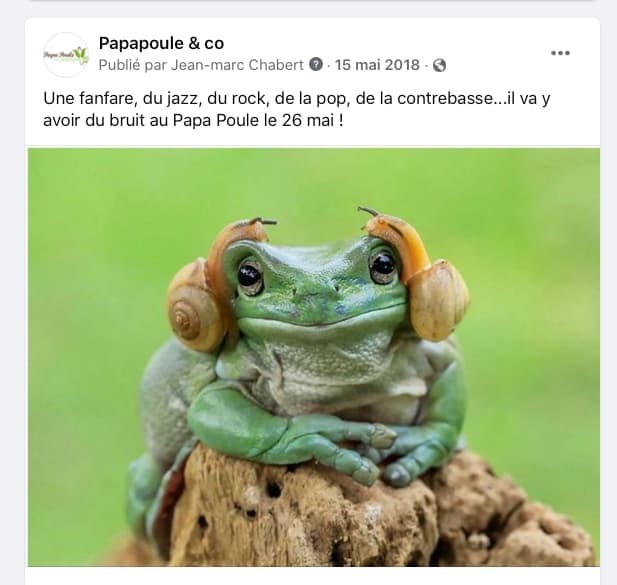Open the Papapoule & co profile picture
617x585 pixels.
66,54
